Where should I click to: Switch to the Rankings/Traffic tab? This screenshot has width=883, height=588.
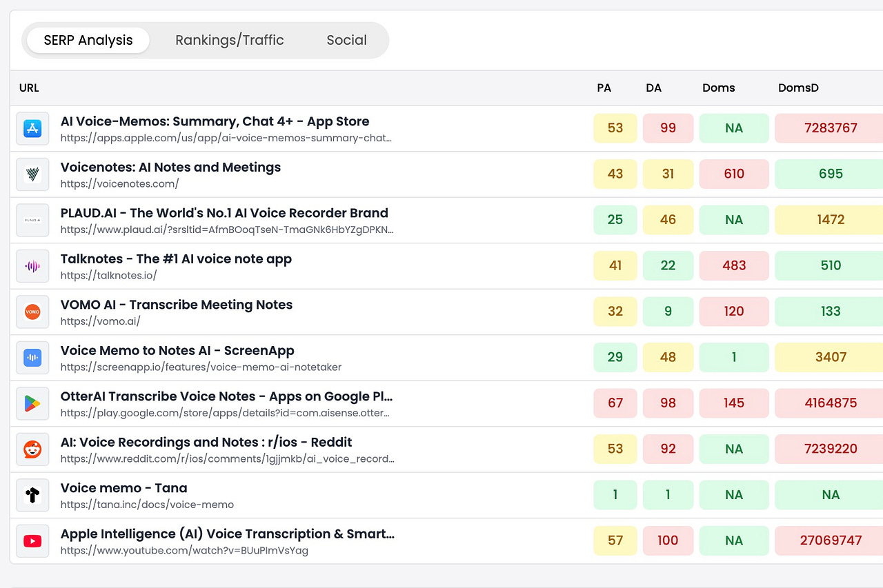230,40
